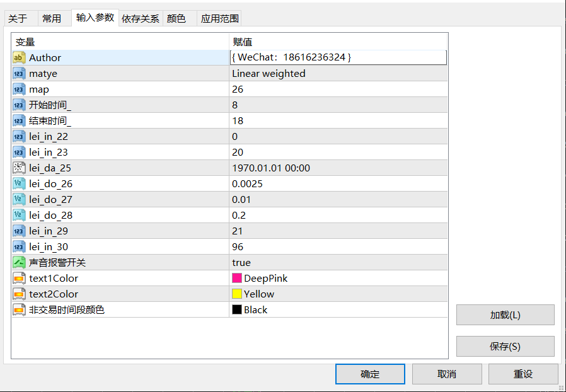This screenshot has width=566, height=392.
Task: Select the lei_da_25 variable name
Action: point(50,168)
